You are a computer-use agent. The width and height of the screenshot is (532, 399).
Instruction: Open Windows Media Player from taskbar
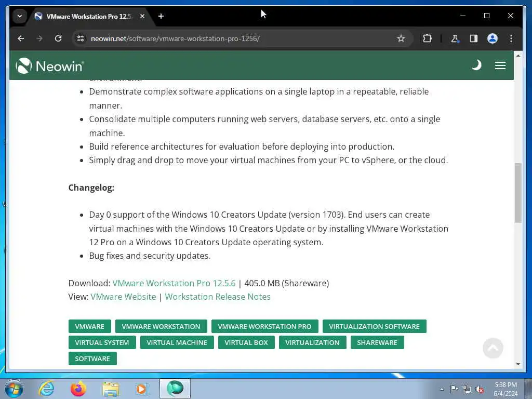coord(142,389)
